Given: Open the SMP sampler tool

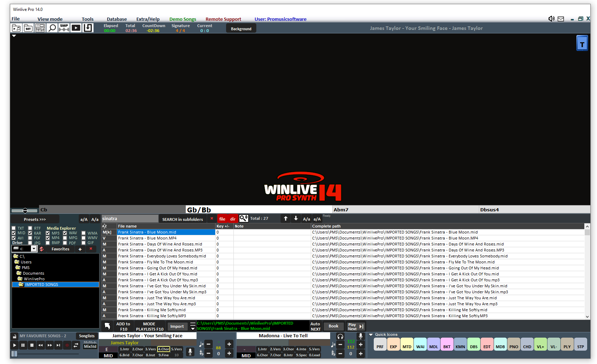Looking at the screenshot, I should 64,27.
